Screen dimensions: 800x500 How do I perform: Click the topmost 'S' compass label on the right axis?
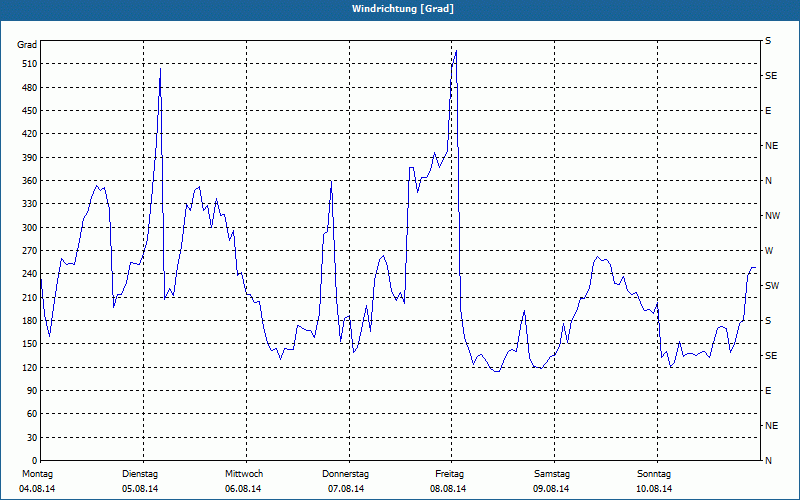pyautogui.click(x=768, y=41)
